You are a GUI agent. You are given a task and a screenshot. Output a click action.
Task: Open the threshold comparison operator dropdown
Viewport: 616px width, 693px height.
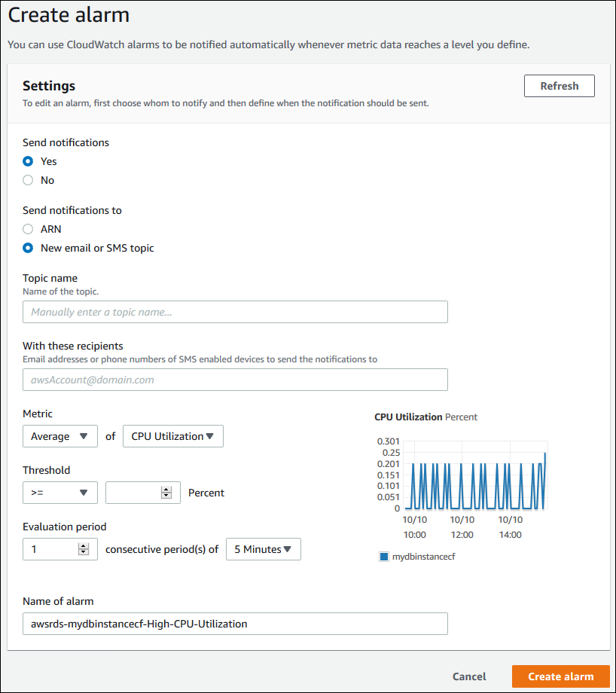point(59,493)
